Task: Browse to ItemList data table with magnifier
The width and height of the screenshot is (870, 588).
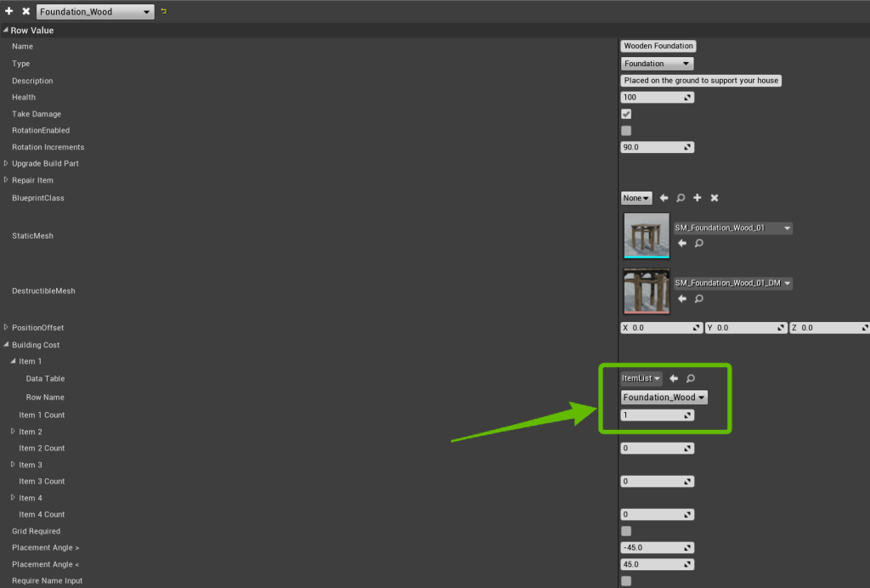Action: pyautogui.click(x=691, y=378)
